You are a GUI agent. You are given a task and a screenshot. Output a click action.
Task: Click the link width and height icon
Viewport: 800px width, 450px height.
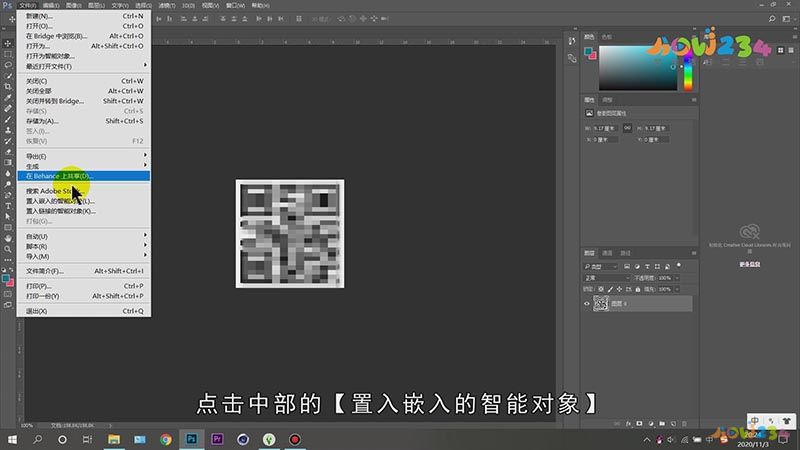[x=627, y=128]
